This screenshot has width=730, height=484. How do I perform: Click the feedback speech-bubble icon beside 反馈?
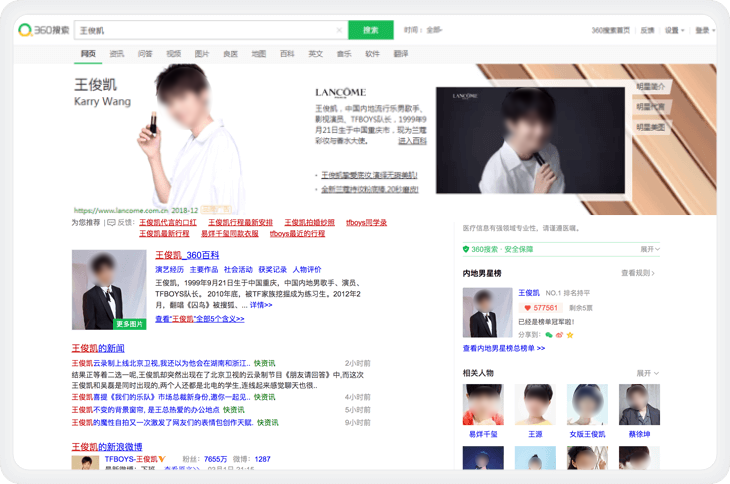[111, 223]
